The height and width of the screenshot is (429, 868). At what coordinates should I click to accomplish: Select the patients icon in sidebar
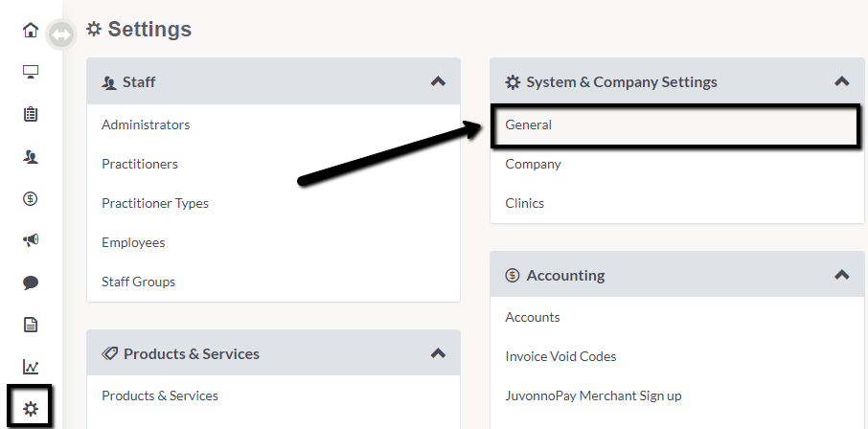tap(31, 157)
